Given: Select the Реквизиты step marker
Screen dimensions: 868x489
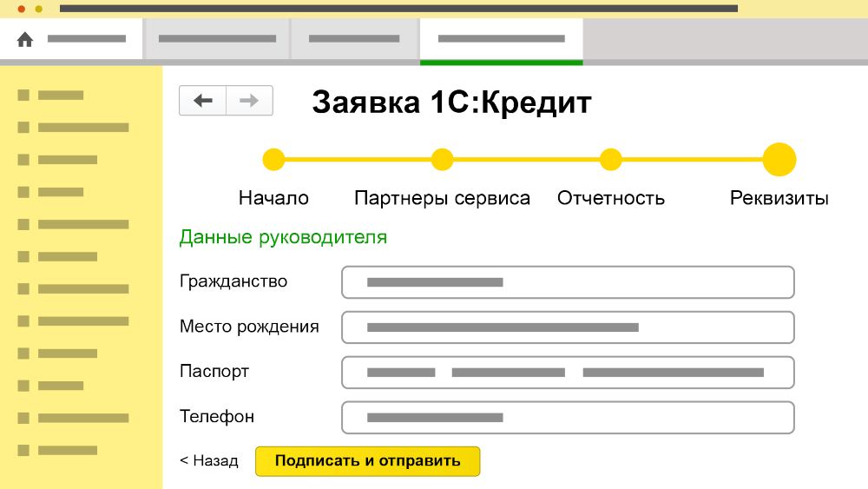Looking at the screenshot, I should tap(779, 160).
